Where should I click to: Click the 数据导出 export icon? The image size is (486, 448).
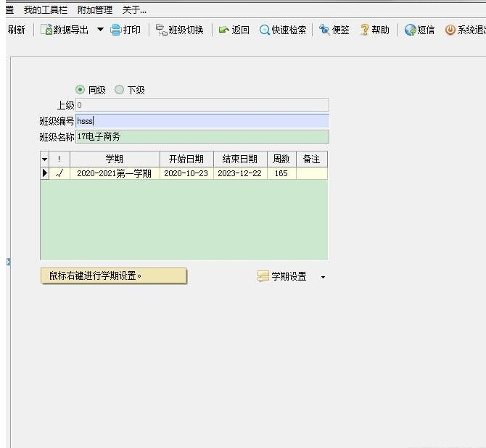(x=46, y=30)
